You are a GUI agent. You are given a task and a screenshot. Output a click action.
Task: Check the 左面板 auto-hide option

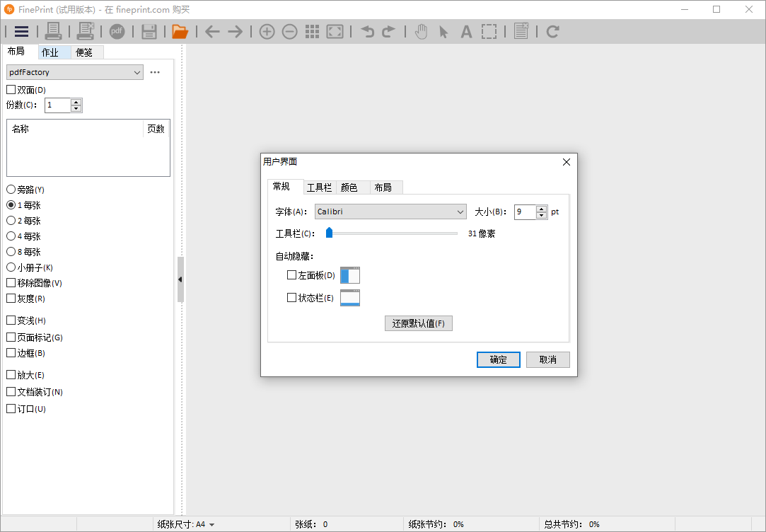tap(290, 274)
